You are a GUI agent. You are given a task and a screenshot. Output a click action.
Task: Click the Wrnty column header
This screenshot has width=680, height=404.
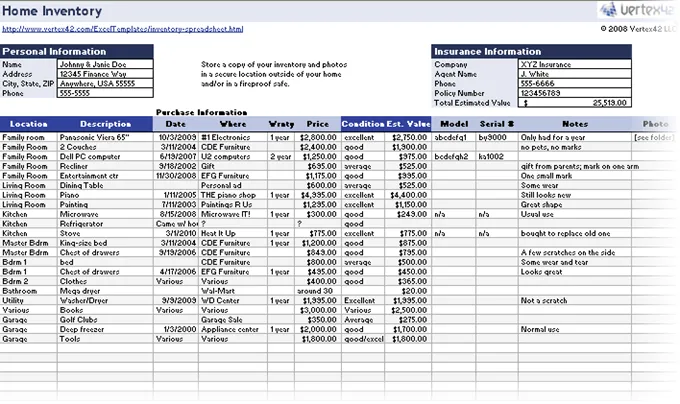281,124
